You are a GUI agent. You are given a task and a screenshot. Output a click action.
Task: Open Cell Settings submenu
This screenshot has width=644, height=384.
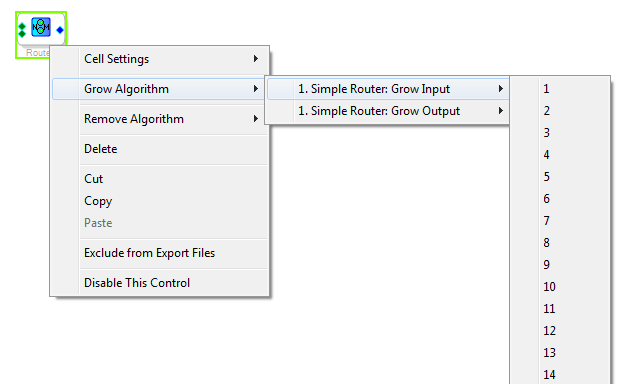coord(159,59)
